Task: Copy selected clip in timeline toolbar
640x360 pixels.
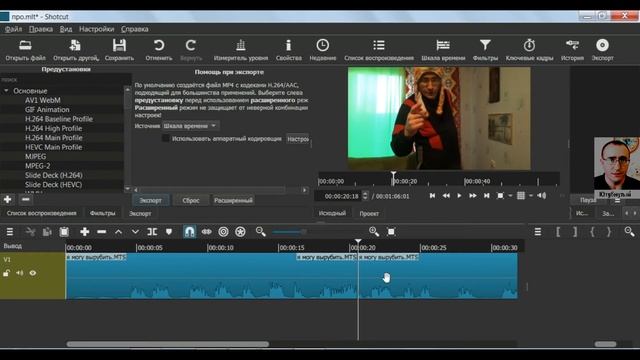Action: pos(47,232)
